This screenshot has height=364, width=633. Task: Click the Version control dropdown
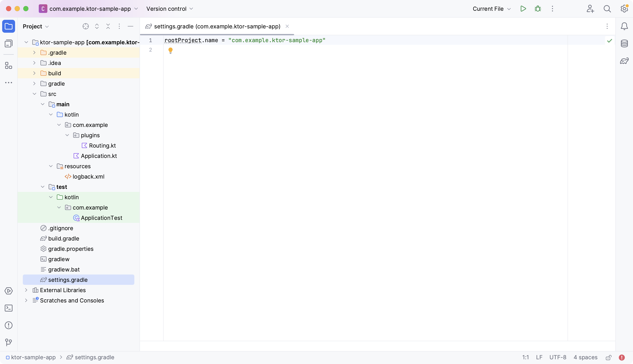(170, 9)
